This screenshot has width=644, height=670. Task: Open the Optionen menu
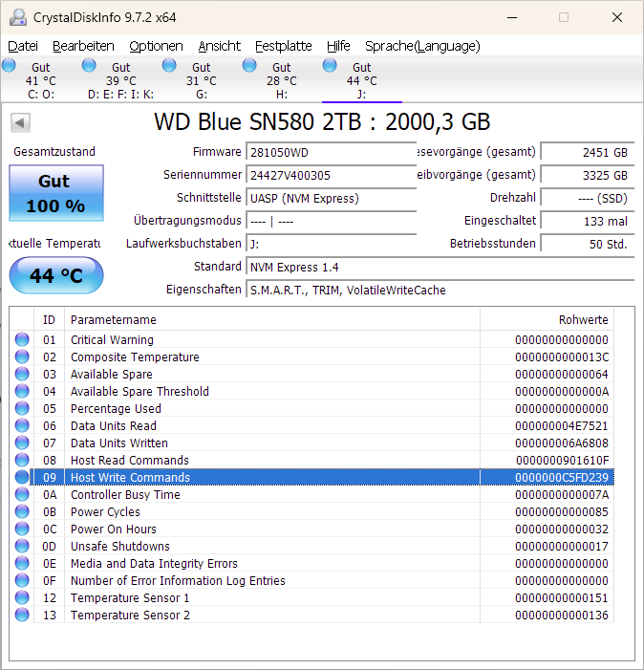click(x=156, y=46)
